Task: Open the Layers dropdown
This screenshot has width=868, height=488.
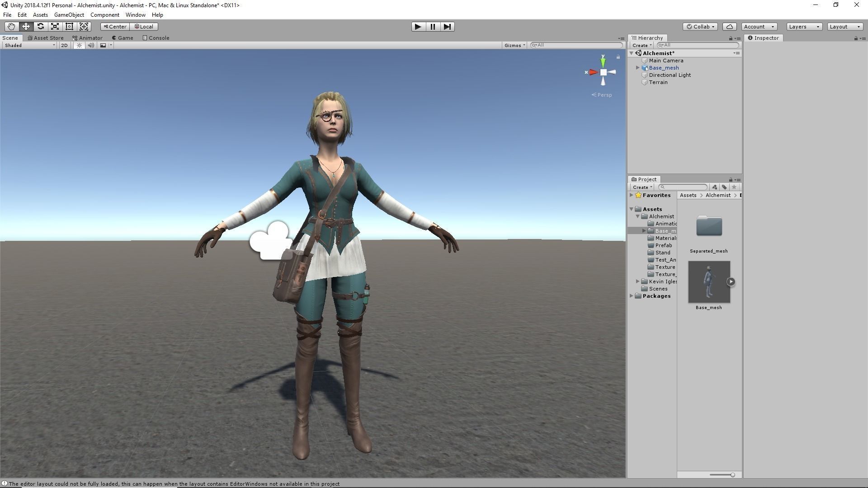Action: [x=804, y=27]
